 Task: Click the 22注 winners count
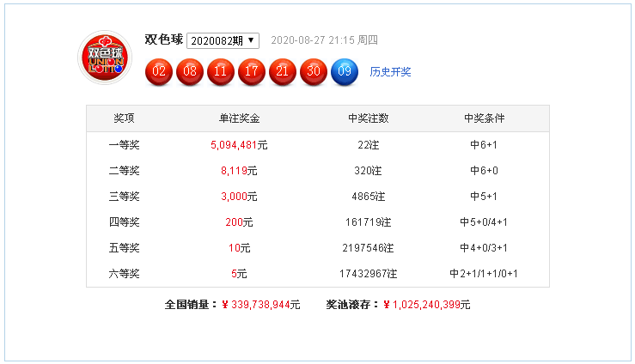pyautogui.click(x=368, y=145)
